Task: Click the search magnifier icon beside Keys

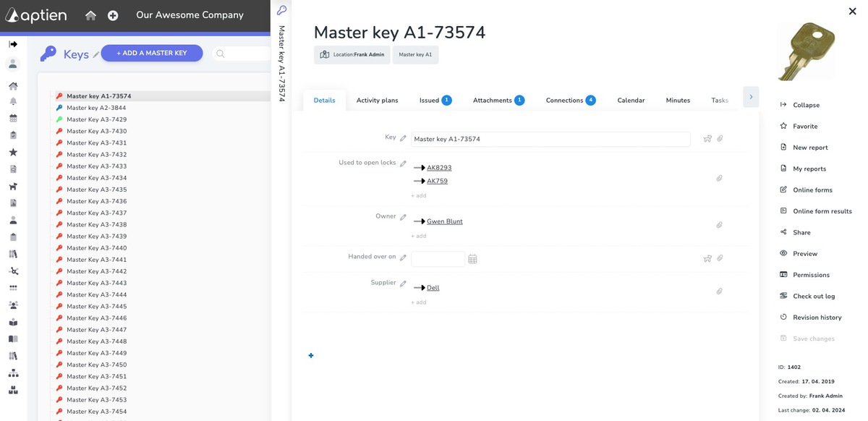Action: point(221,54)
